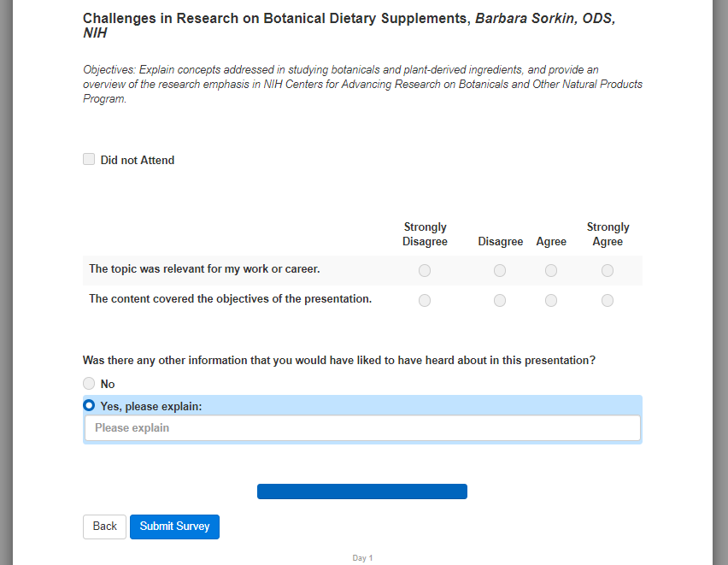
Task: Select Strongly Agree for content covered objectives
Action: click(608, 300)
